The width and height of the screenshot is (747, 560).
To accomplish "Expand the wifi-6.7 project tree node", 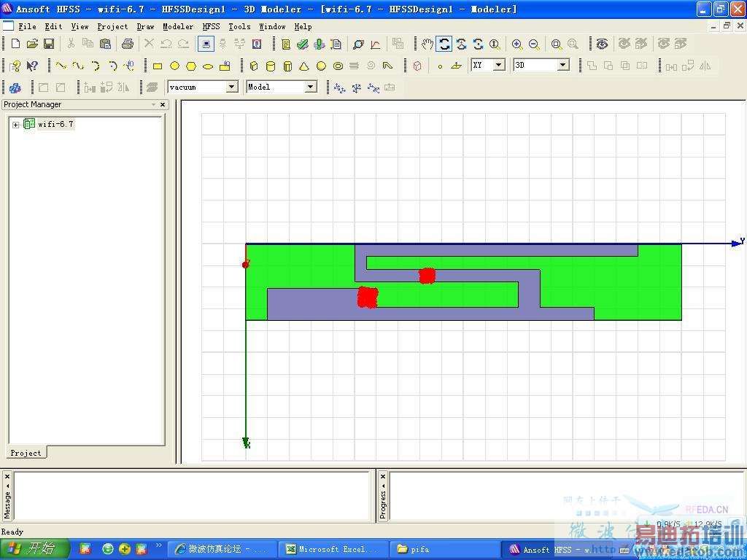I will pos(16,125).
